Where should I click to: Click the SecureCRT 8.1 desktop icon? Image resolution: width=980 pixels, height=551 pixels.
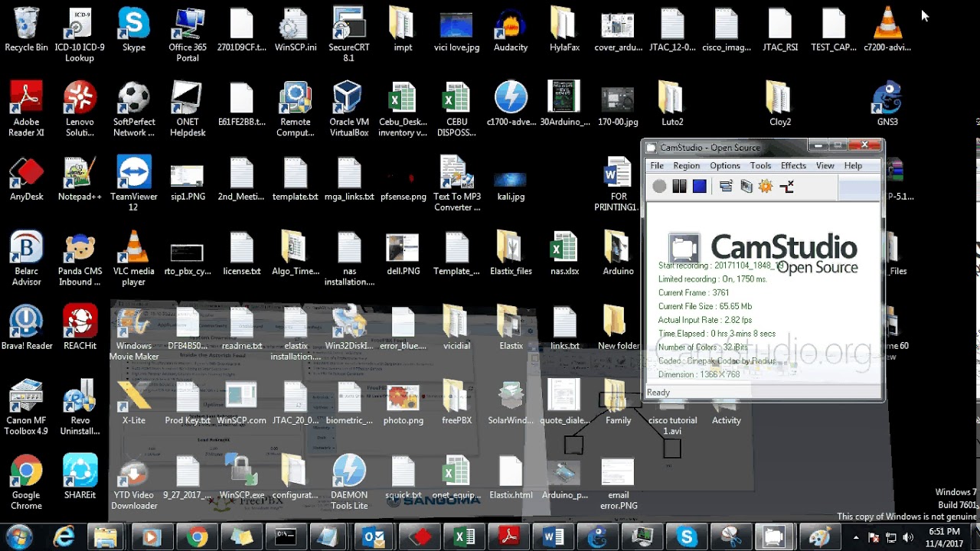349,34
